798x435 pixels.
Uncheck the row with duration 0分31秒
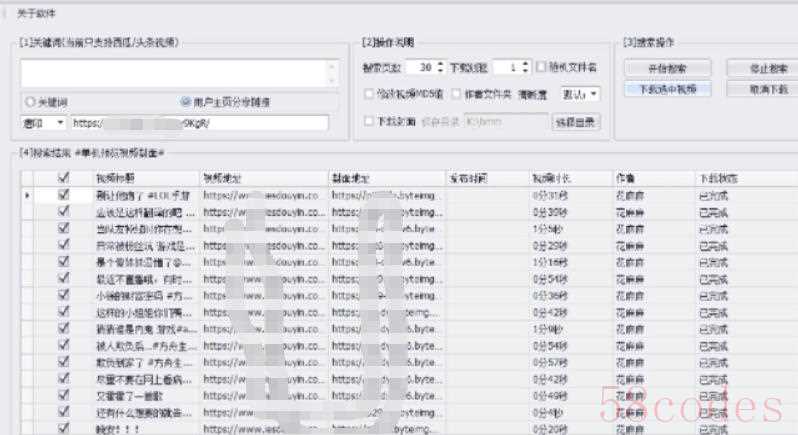click(64, 194)
